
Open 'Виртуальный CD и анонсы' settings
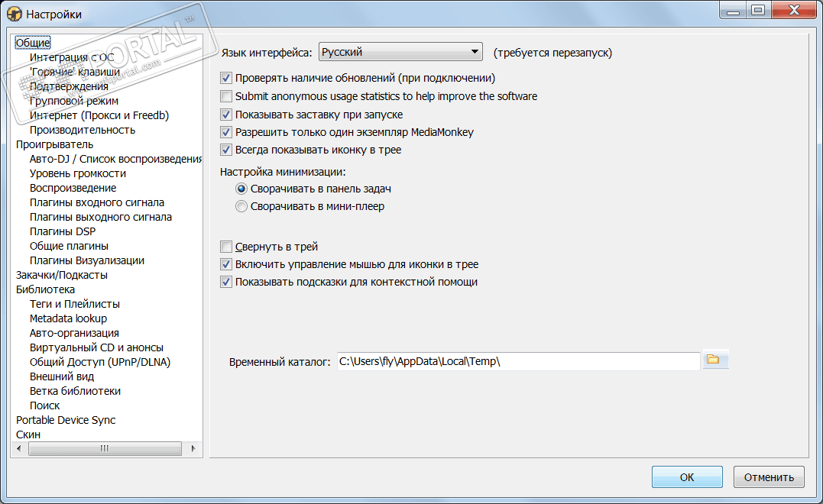pyautogui.click(x=96, y=347)
